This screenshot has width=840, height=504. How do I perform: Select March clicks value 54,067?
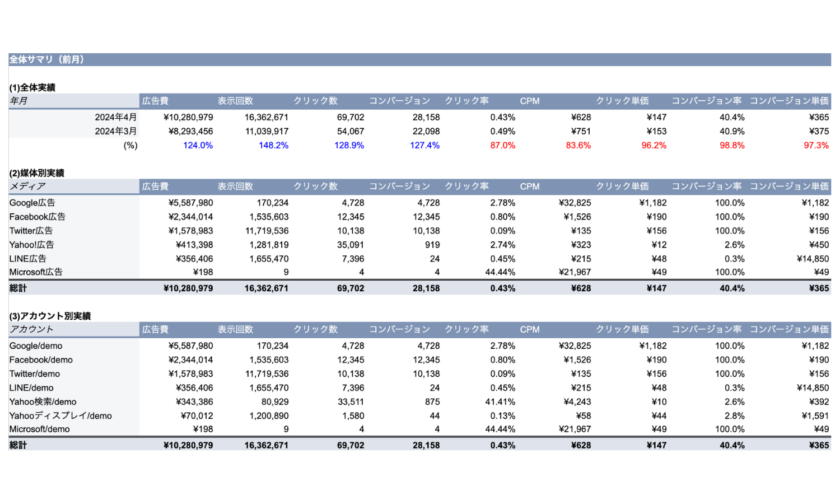(351, 131)
